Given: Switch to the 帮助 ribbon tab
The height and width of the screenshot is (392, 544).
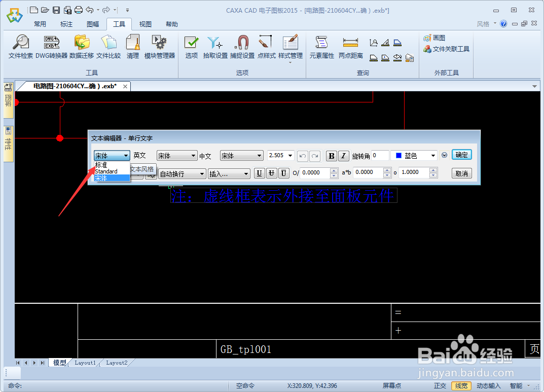Looking at the screenshot, I should (172, 24).
